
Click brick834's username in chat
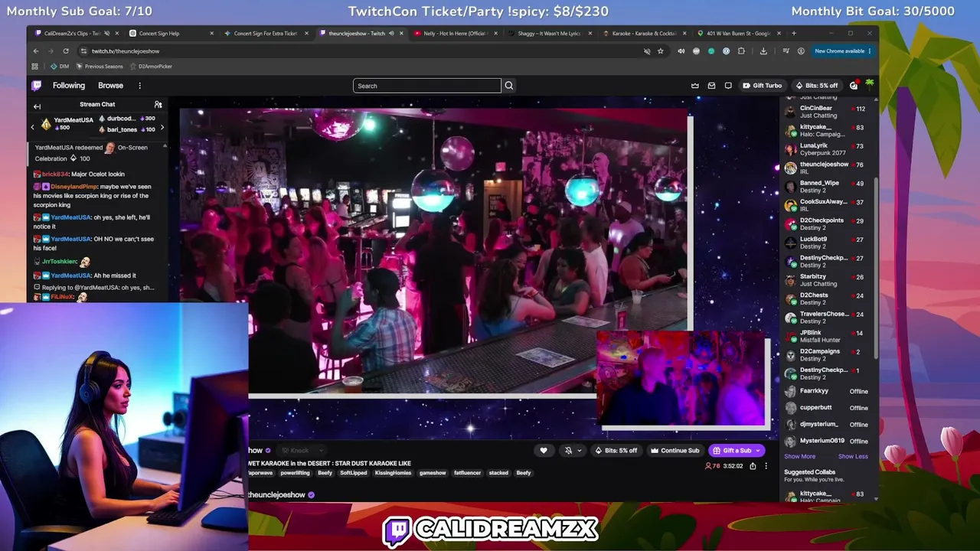pyautogui.click(x=55, y=174)
